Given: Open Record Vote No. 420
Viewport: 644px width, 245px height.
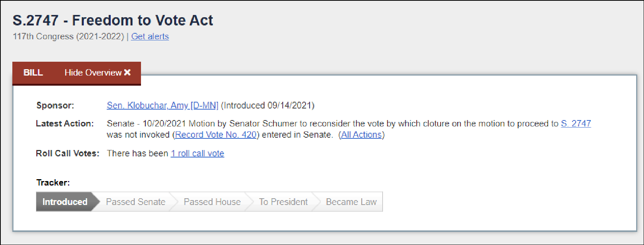Looking at the screenshot, I should (216, 135).
